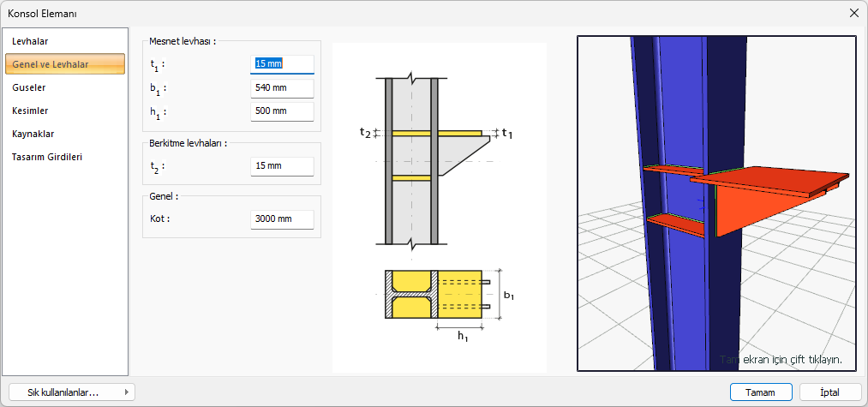Click the b1 field showing 540 mm

point(282,88)
